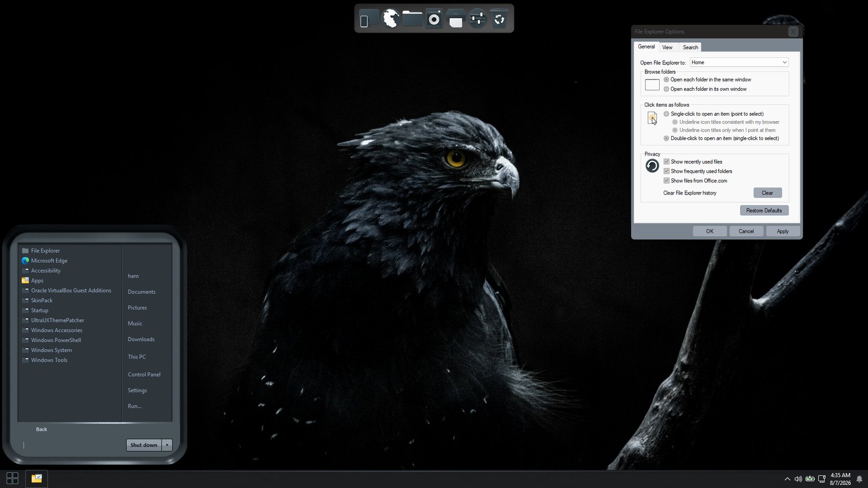Click Back in the start menu
The image size is (868, 488).
(x=42, y=430)
